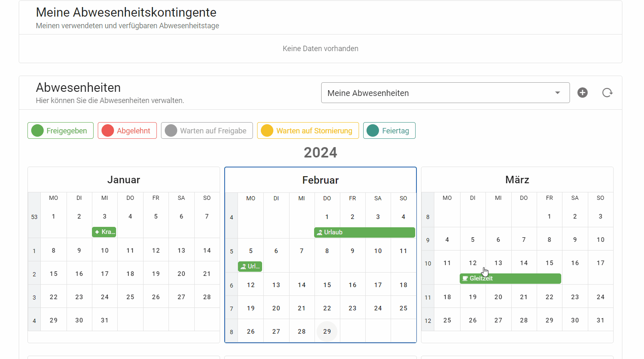Select January 26 in the calendar

point(156,297)
